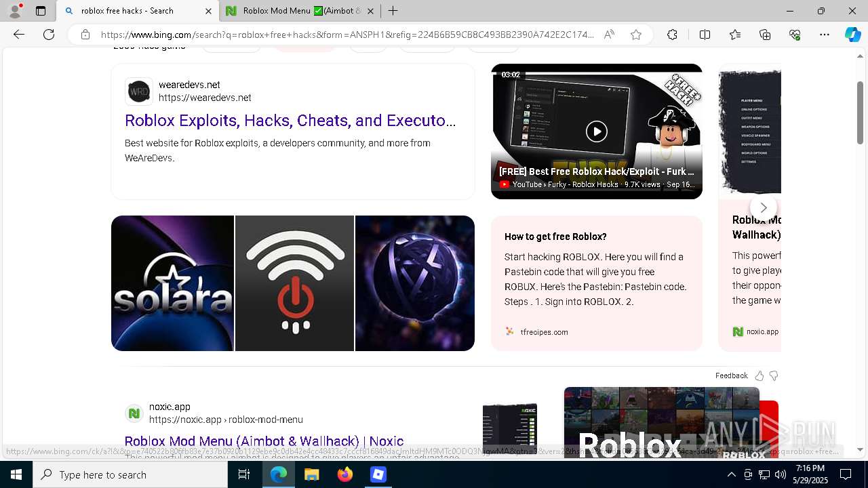Open Extensions puzzle icon
868x488 pixels.
click(672, 35)
